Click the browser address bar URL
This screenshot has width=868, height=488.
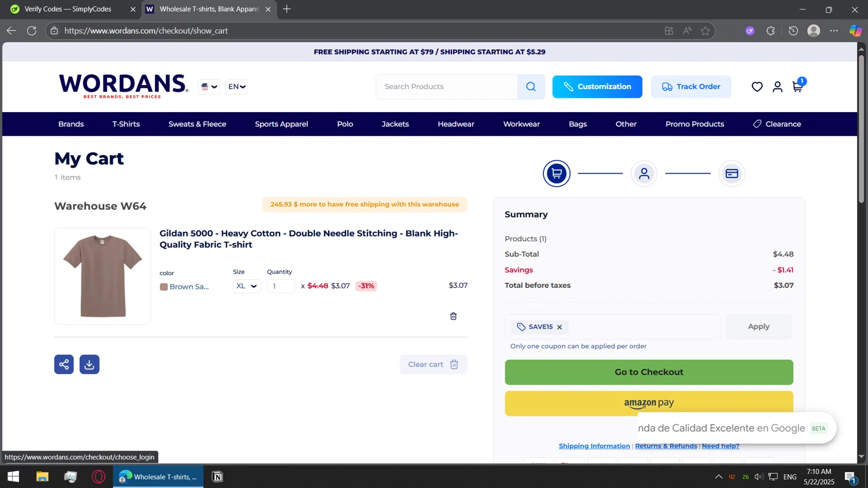146,31
